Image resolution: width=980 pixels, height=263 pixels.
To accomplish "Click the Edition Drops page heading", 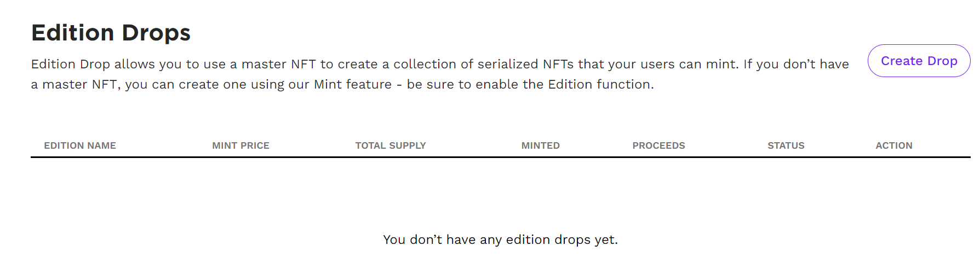I will [x=111, y=33].
